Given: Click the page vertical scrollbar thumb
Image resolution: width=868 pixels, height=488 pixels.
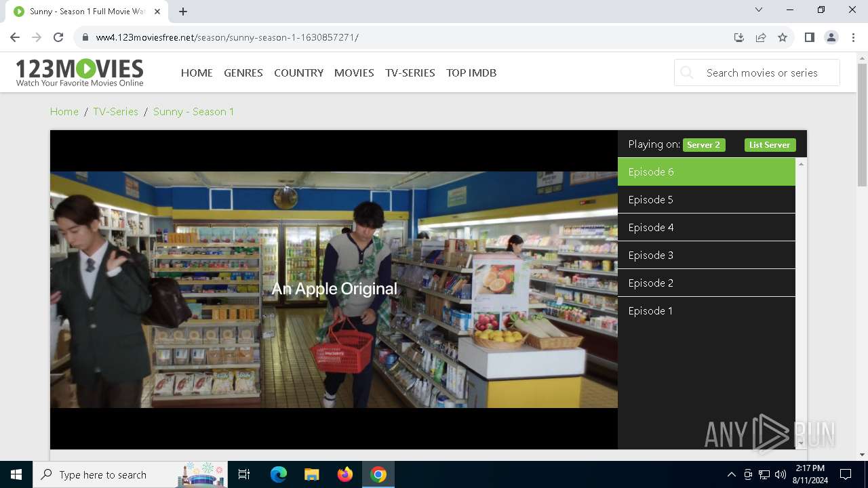Looking at the screenshot, I should (x=862, y=125).
